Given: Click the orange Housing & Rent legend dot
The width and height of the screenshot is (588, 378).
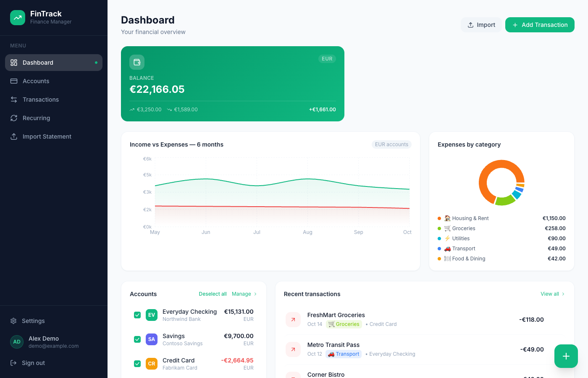Looking at the screenshot, I should tap(439, 218).
